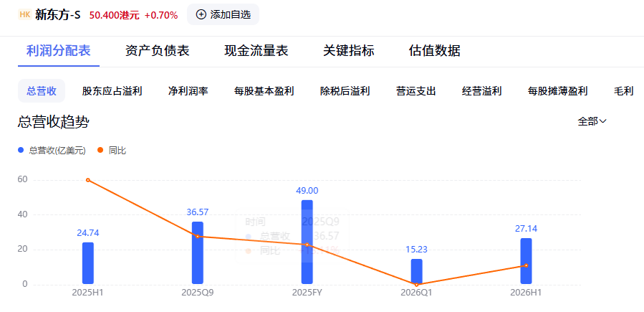Toggle the 同比 legend series

pyautogui.click(x=112, y=151)
